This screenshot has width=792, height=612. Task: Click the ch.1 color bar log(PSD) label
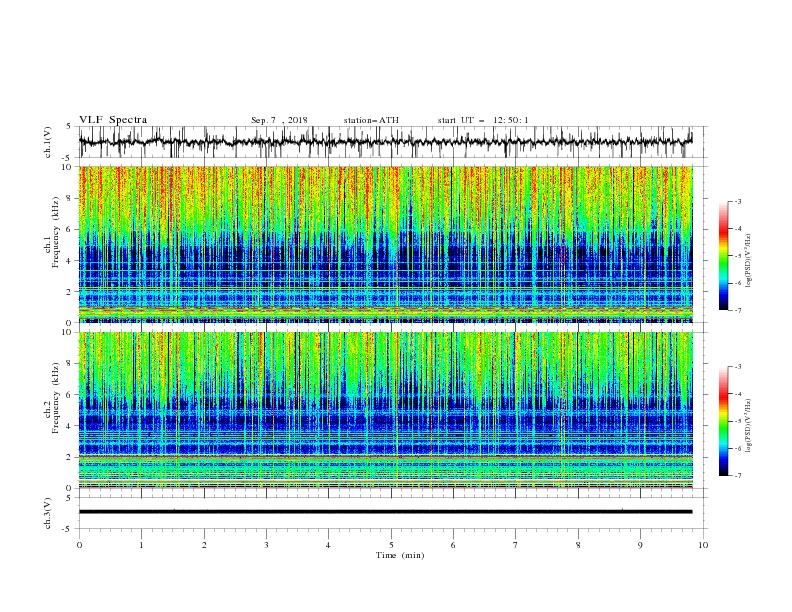point(749,261)
